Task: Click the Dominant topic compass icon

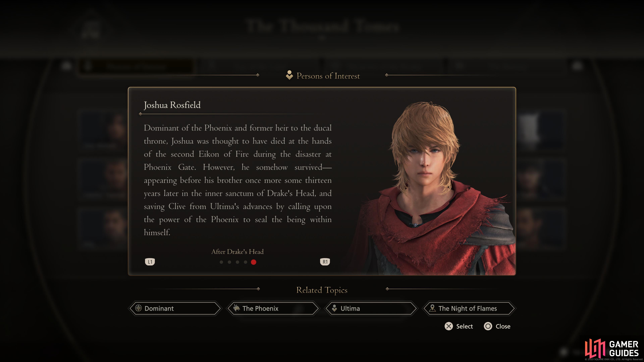Action: pyautogui.click(x=139, y=308)
